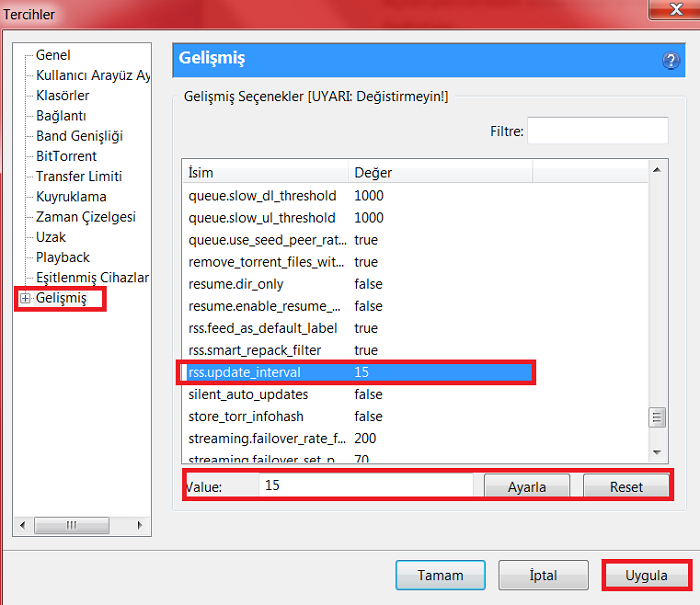Select the Playback category
Image resolution: width=700 pixels, height=605 pixels.
tap(63, 257)
